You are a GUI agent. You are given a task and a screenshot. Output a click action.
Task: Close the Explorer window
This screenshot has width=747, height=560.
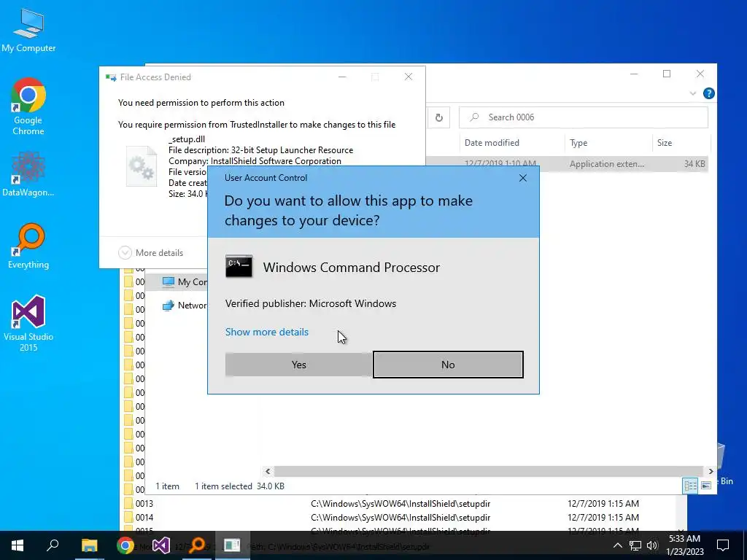pos(700,74)
